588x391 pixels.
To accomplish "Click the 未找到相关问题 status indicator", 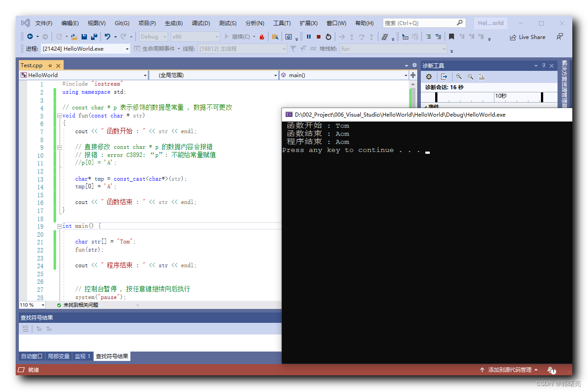I will tap(78, 305).
